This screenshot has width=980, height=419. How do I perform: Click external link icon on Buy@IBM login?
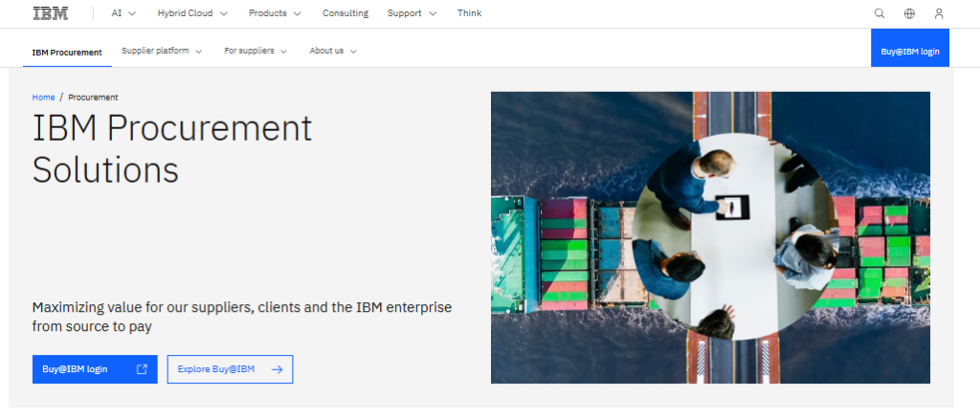tap(142, 369)
